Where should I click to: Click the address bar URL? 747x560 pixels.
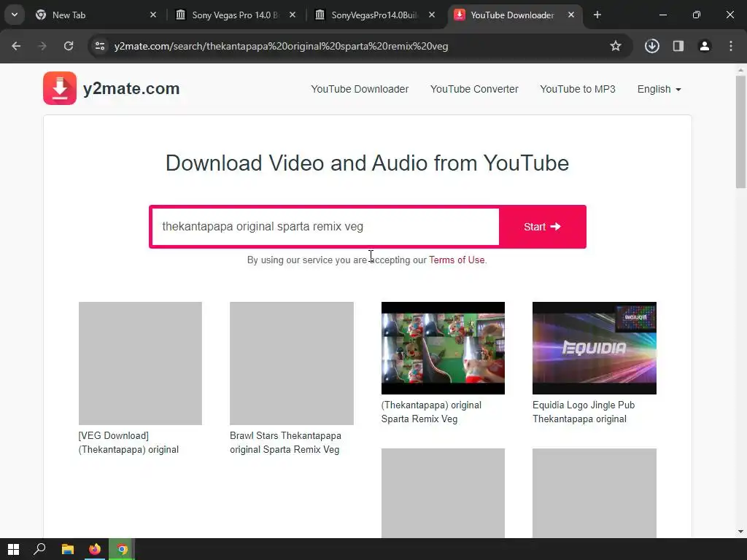click(x=281, y=46)
